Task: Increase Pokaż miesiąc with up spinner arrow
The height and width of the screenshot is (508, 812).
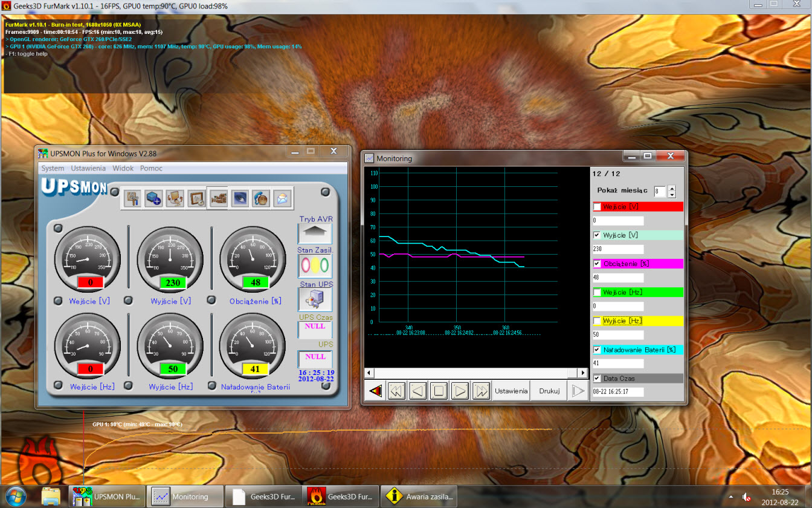Action: click(671, 188)
